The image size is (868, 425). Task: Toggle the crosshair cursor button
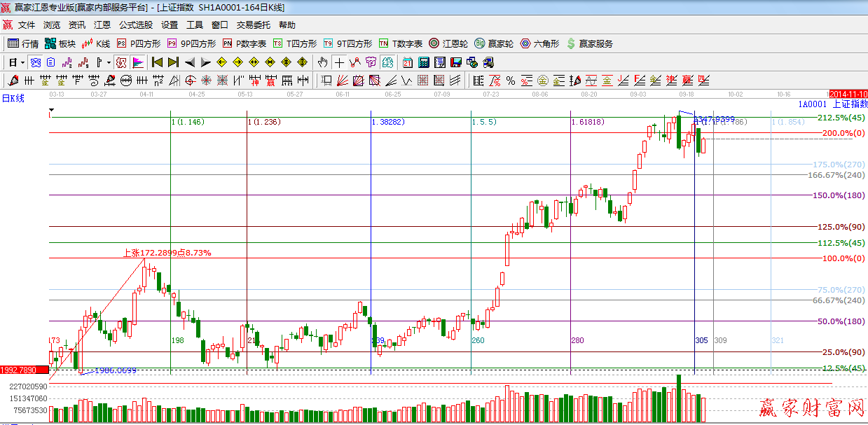tap(339, 62)
